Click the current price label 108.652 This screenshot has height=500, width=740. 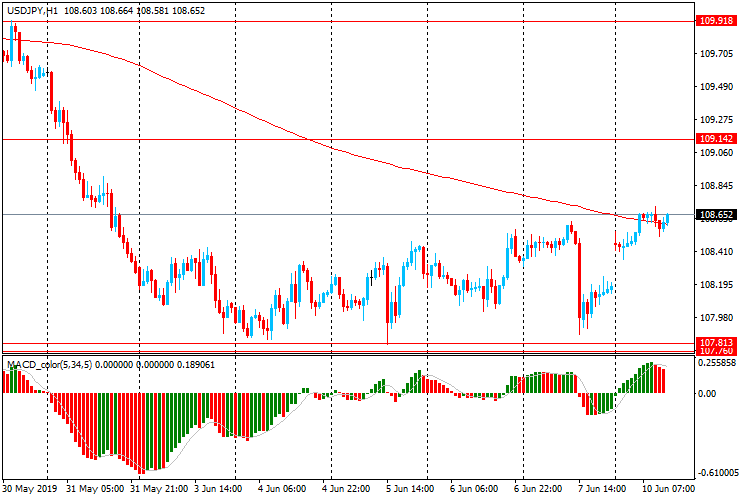click(716, 215)
